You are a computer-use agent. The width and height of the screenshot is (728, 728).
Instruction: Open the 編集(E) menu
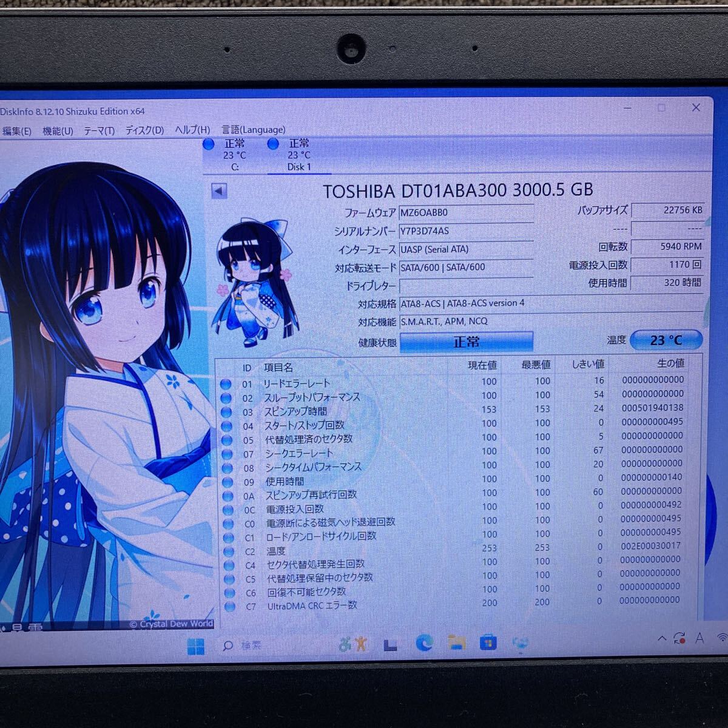16,131
